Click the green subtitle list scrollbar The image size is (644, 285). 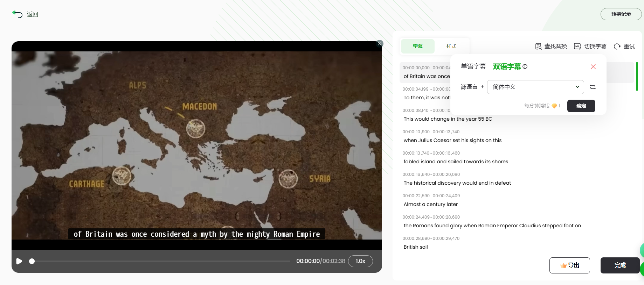point(637,76)
